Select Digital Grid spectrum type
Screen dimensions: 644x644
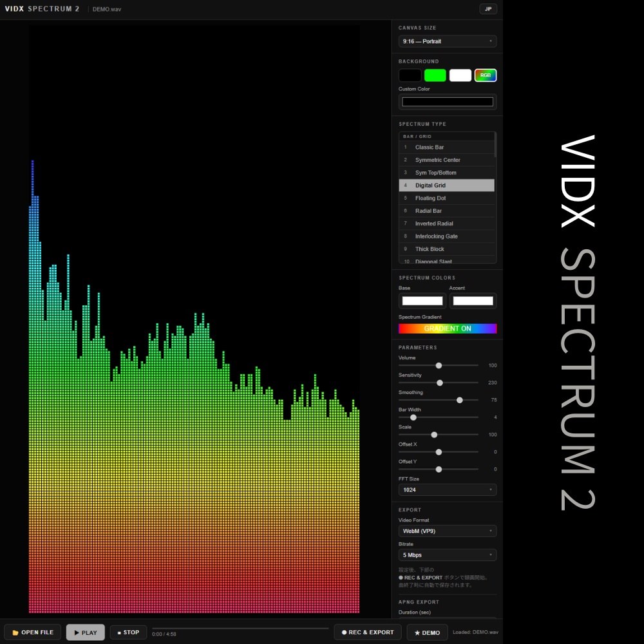(x=446, y=185)
